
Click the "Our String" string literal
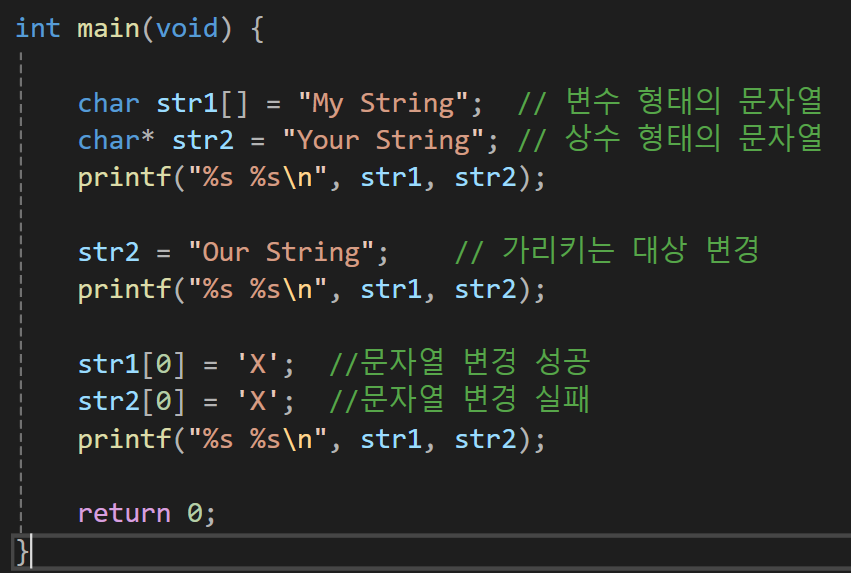[x=281, y=252]
